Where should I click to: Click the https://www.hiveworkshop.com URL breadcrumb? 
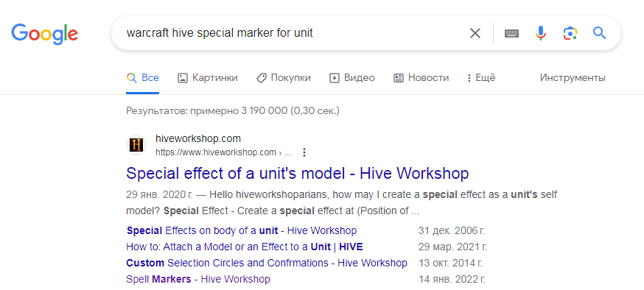[x=223, y=152]
